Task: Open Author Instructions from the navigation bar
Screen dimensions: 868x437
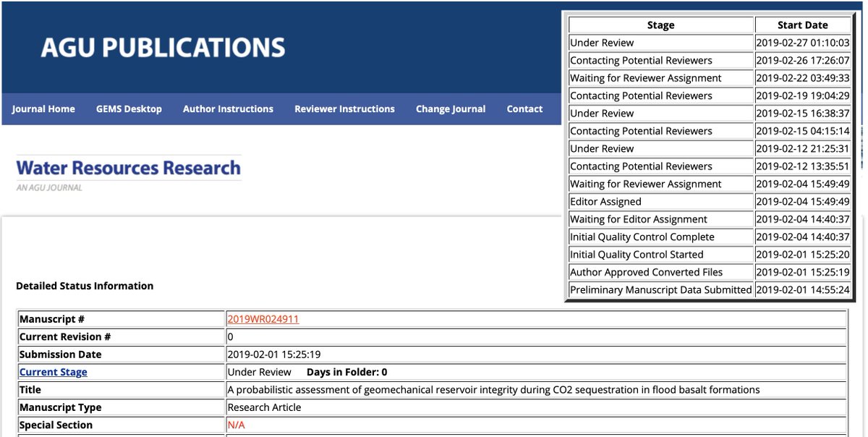Action: (x=228, y=109)
